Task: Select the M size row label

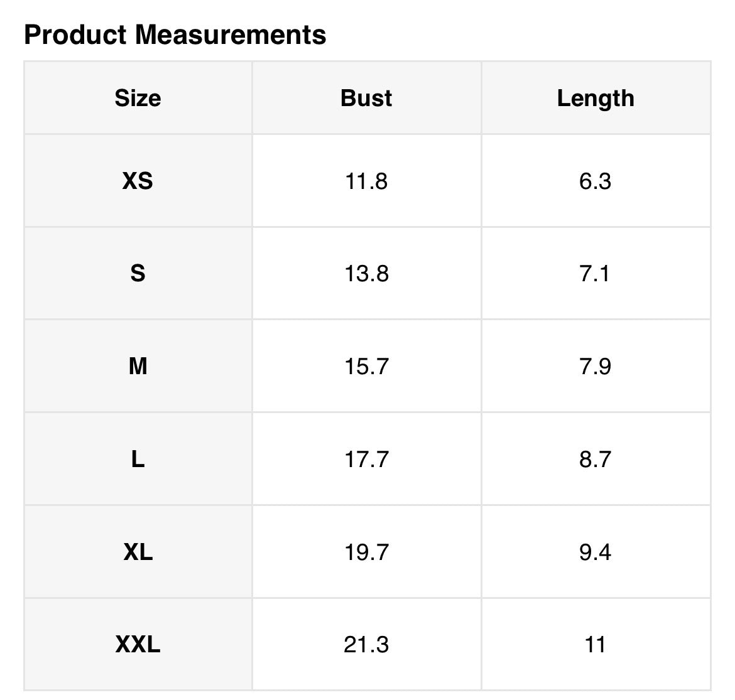Action: 138,366
